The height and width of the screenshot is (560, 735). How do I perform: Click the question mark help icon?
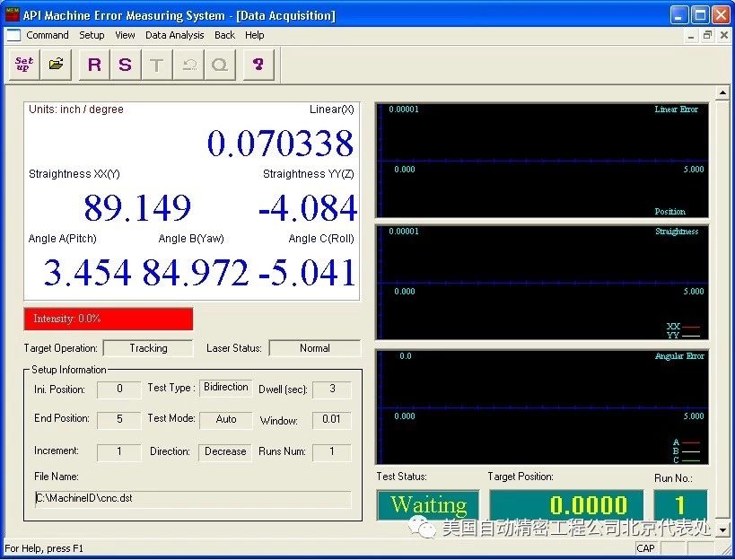(258, 65)
